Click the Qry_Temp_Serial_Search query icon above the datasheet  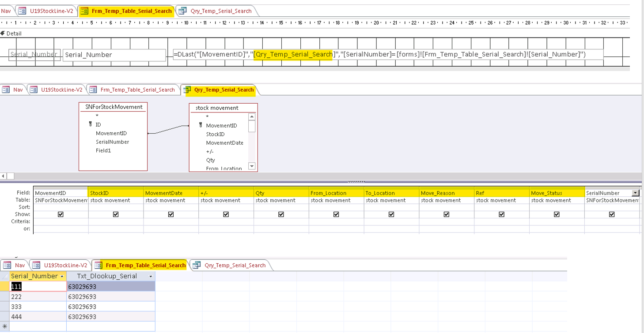[197, 265]
